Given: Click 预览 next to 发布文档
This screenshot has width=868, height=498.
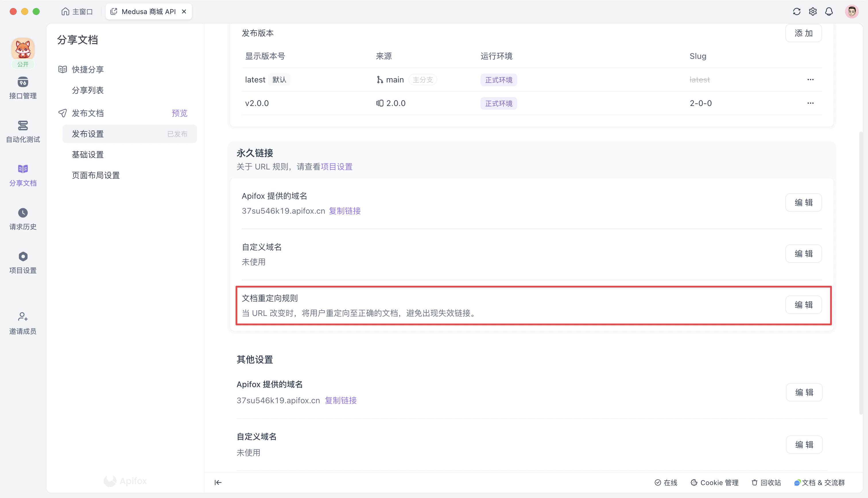Looking at the screenshot, I should [x=179, y=113].
